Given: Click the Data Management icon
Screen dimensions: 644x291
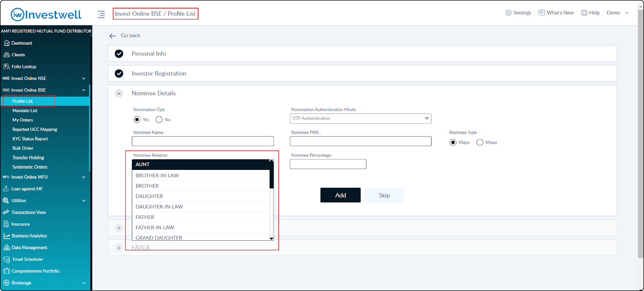Looking at the screenshot, I should (6, 248).
